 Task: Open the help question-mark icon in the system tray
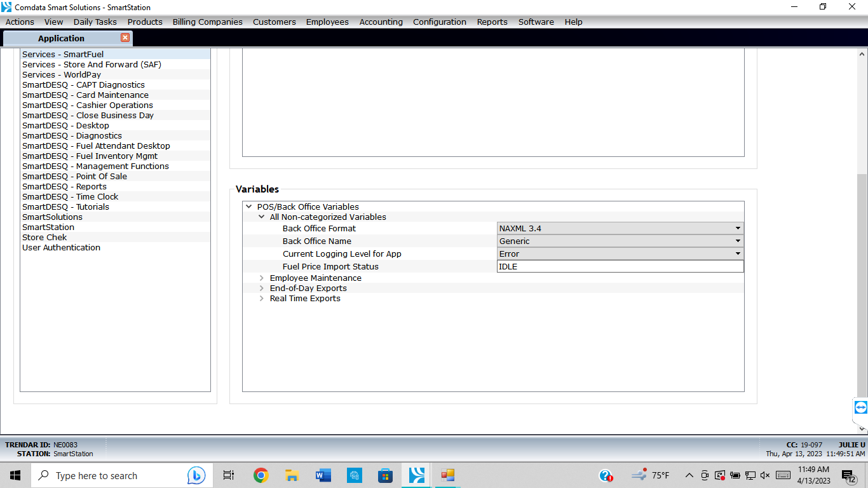(x=605, y=475)
